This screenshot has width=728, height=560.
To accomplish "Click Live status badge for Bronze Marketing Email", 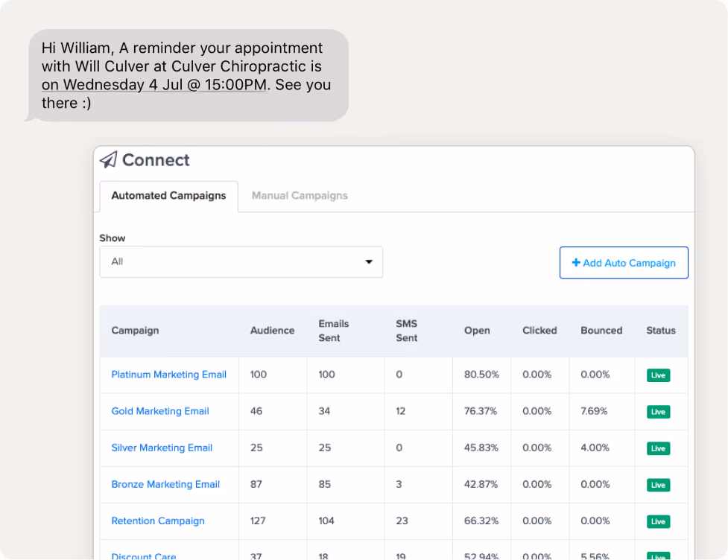I will pyautogui.click(x=659, y=485).
